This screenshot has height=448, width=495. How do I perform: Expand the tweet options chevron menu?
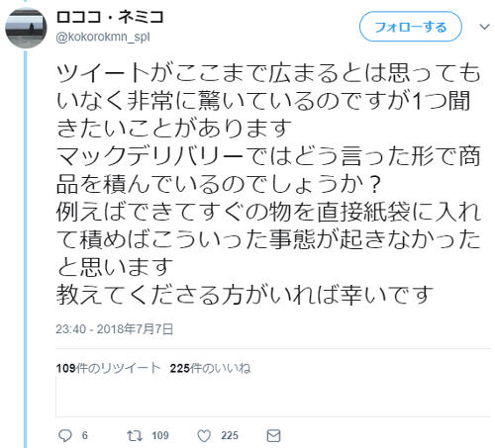(x=484, y=27)
